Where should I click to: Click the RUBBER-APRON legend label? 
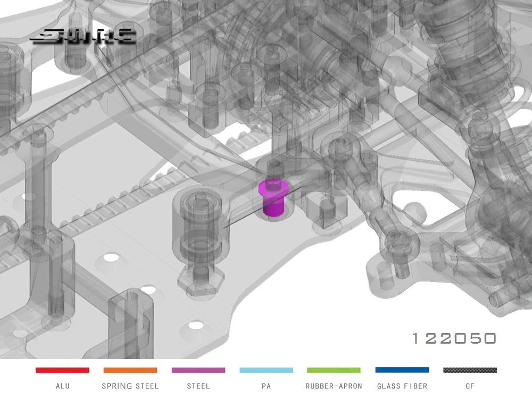click(334, 386)
